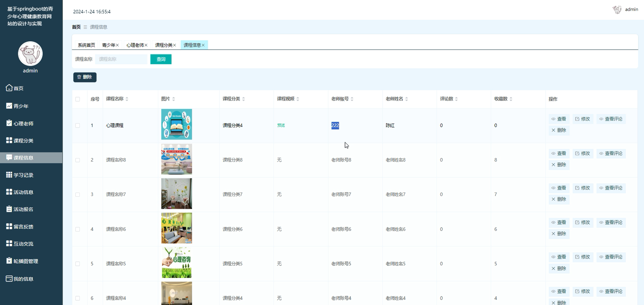
Task: Click the icon beside 轮播图管理
Action: click(x=9, y=261)
